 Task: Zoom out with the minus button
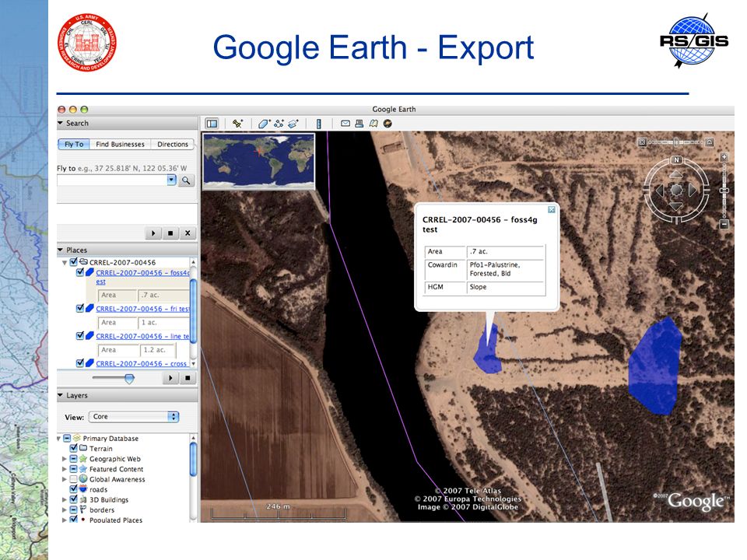(x=724, y=224)
